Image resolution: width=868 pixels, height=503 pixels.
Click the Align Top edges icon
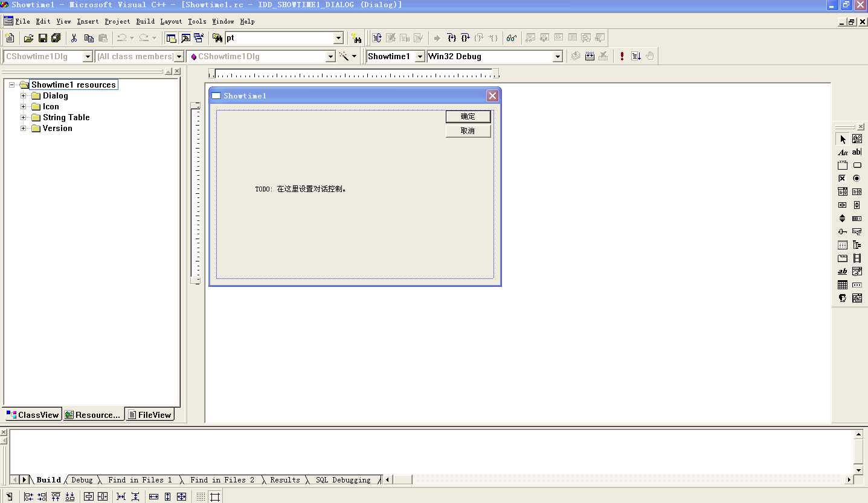56,496
